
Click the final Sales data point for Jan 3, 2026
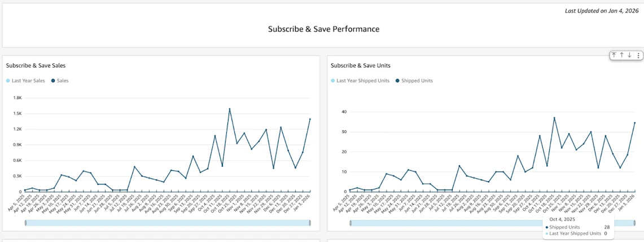coord(310,119)
